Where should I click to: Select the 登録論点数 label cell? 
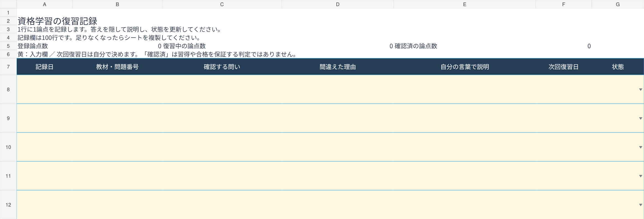[45, 46]
